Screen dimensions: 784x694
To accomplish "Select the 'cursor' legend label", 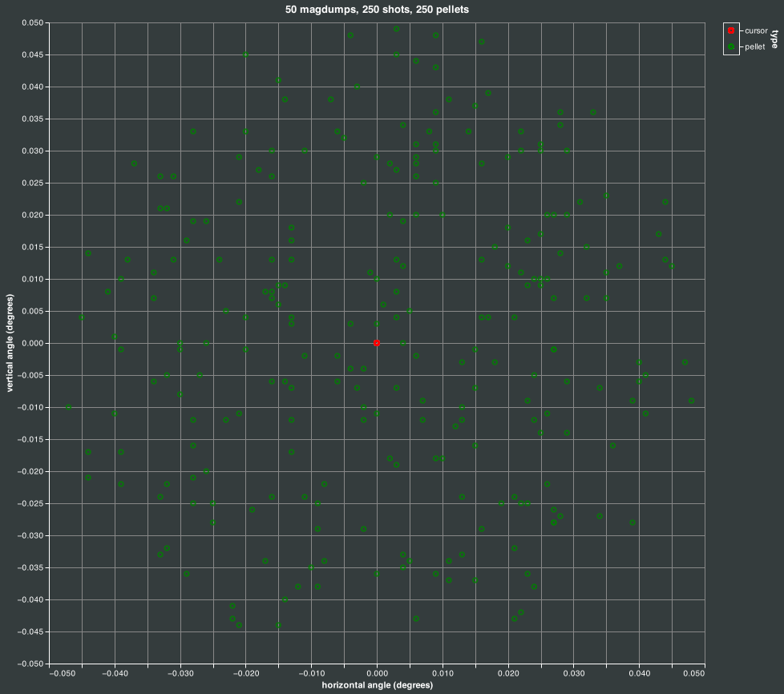I will (756, 30).
